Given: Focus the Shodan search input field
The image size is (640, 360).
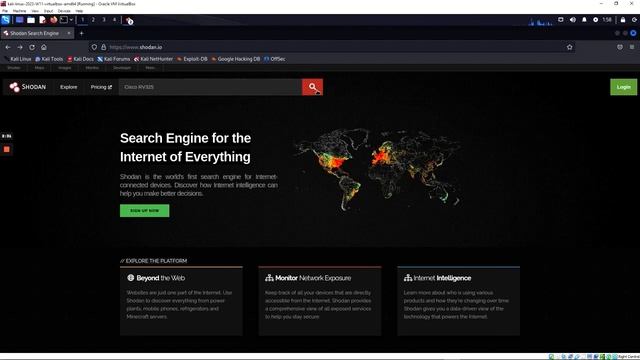Looking at the screenshot, I should [x=210, y=87].
